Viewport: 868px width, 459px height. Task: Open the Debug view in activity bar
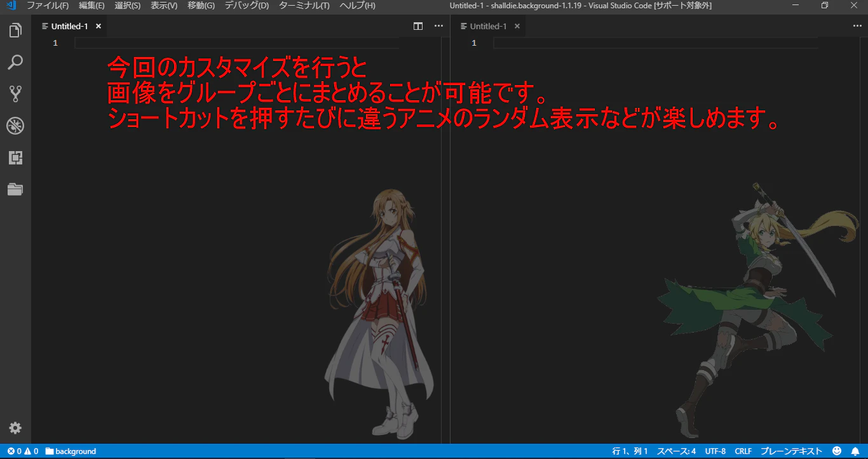click(x=15, y=126)
